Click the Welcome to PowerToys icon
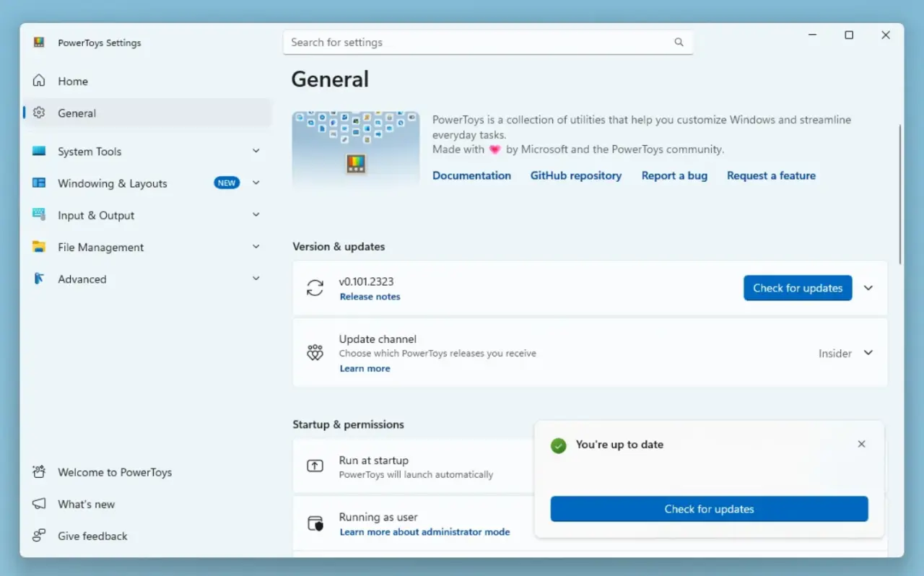This screenshot has width=924, height=576. 39,472
